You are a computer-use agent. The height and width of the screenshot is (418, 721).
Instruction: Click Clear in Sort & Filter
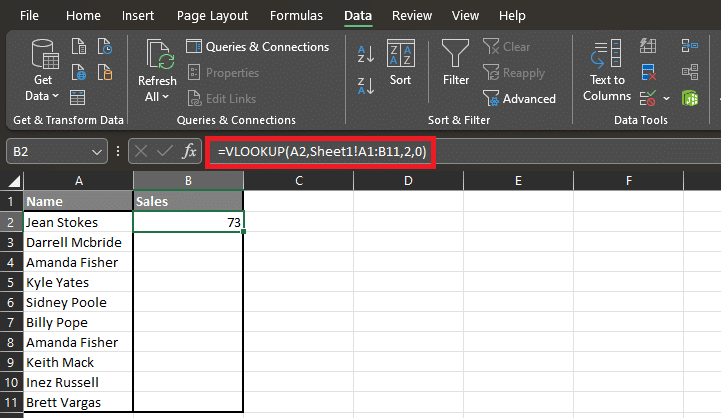point(507,46)
